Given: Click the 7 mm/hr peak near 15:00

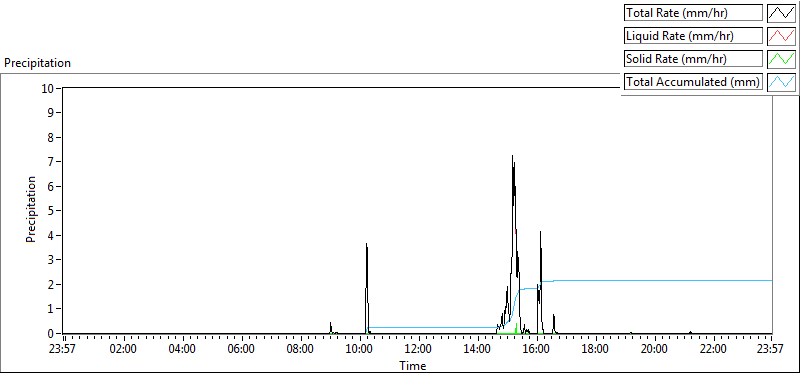Looking at the screenshot, I should [x=513, y=156].
